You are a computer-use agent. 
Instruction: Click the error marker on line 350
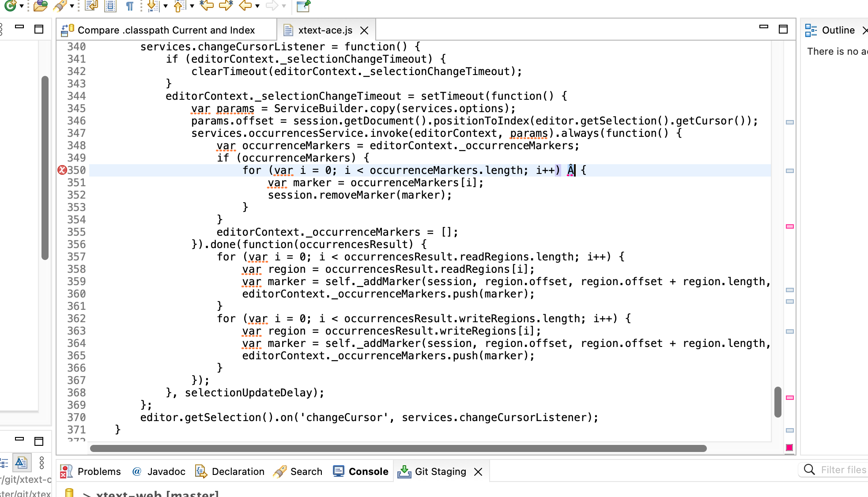pos(62,170)
